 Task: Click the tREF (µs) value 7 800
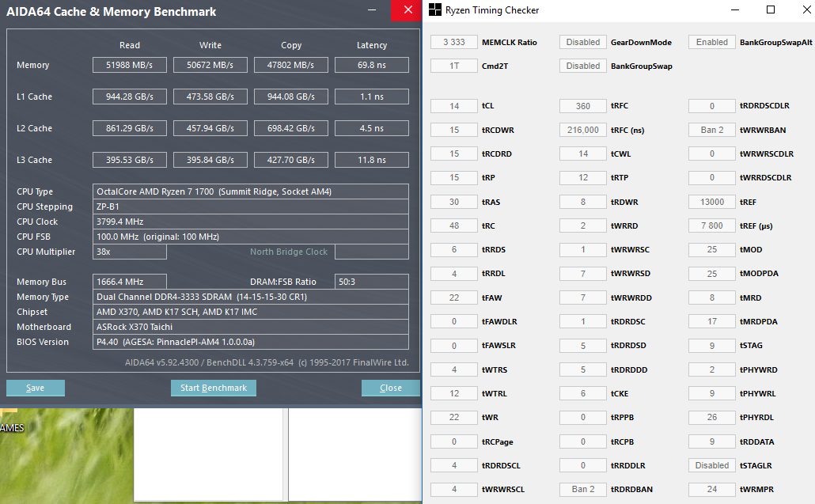[x=711, y=226]
